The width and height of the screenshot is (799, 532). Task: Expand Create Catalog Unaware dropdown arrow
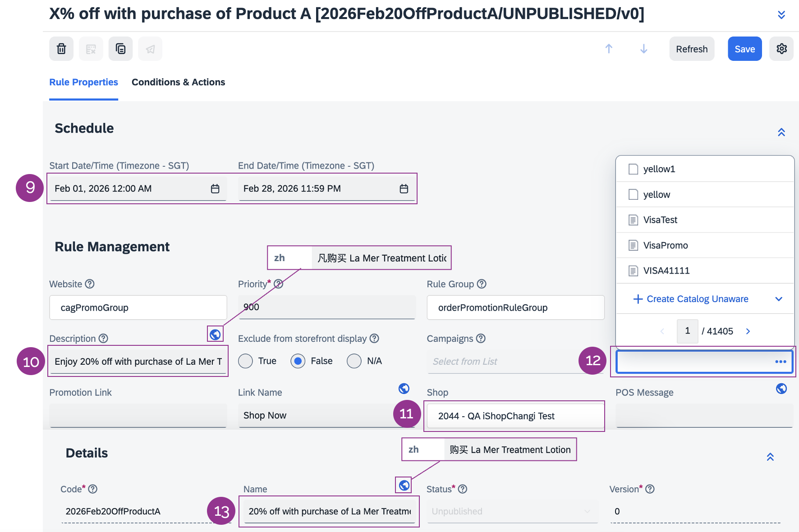[x=778, y=299]
